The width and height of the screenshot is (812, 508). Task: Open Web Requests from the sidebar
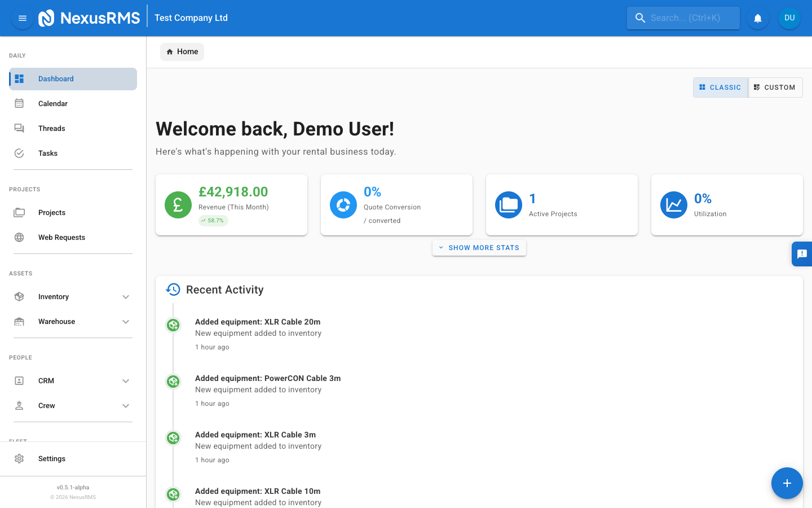pos(61,237)
